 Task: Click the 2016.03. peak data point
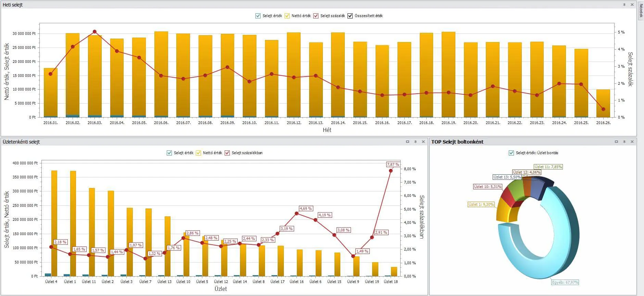click(95, 32)
